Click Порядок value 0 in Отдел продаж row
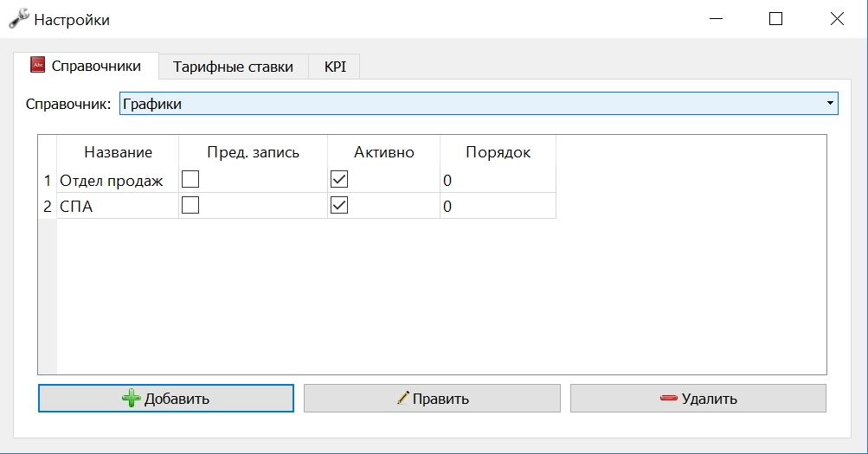 tap(498, 180)
